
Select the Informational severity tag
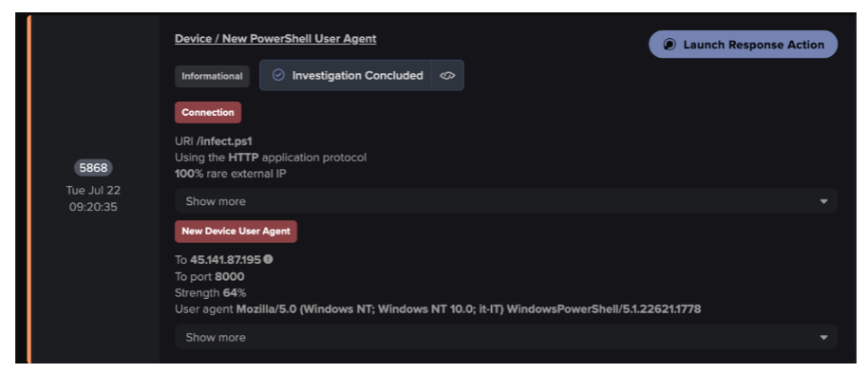coord(212,76)
